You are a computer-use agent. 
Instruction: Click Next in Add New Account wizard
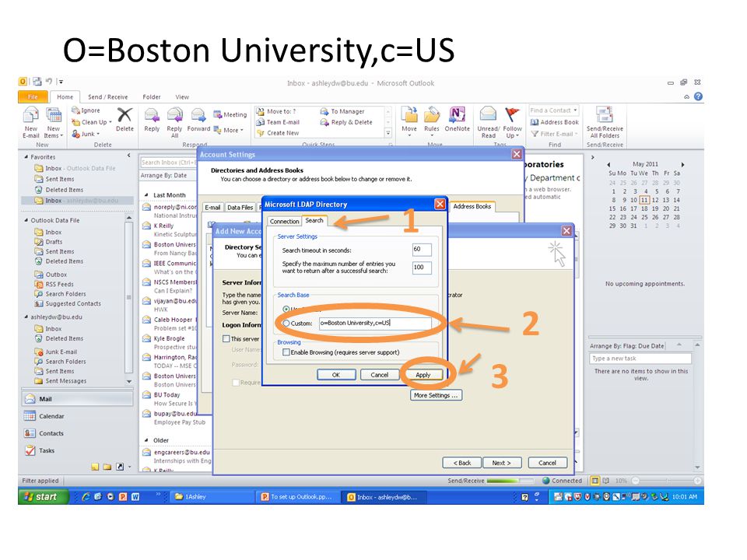pos(502,463)
